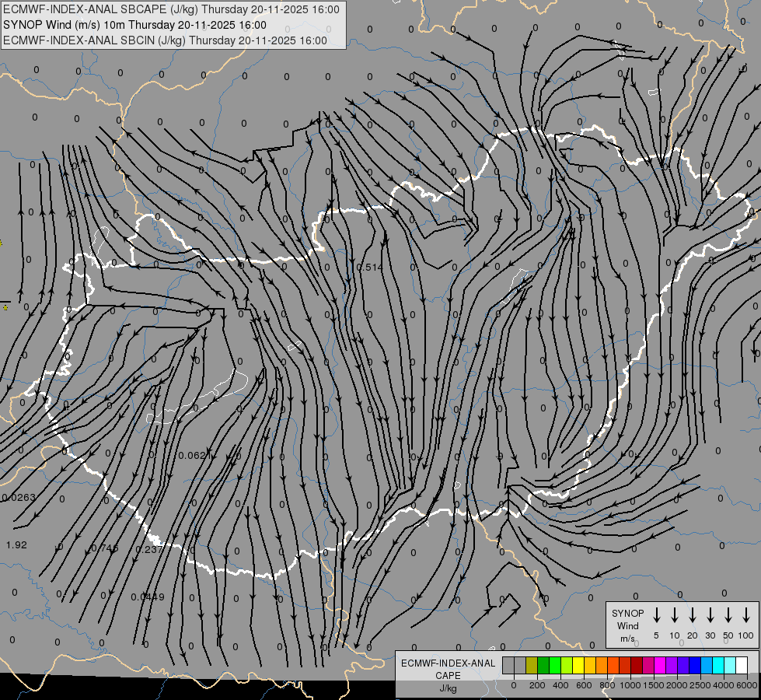
Task: Click the 1500 tick label in CAPE legend
Action: pyautogui.click(x=654, y=685)
